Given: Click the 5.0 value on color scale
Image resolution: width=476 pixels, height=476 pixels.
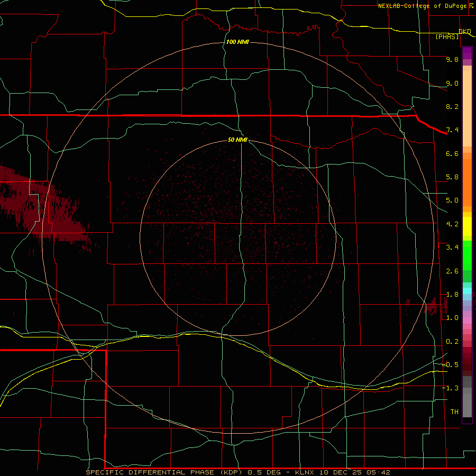Looking at the screenshot, I should (452, 200).
